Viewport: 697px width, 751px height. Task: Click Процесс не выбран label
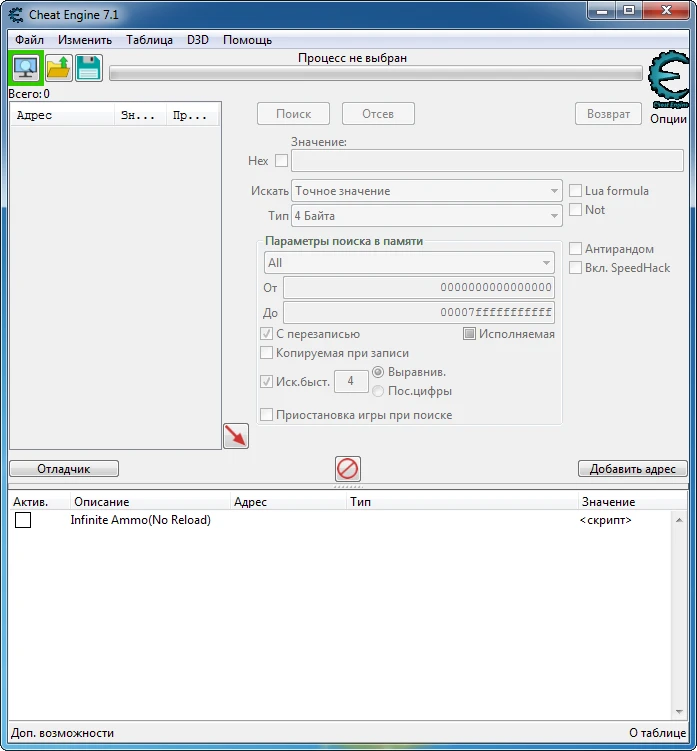tap(352, 58)
